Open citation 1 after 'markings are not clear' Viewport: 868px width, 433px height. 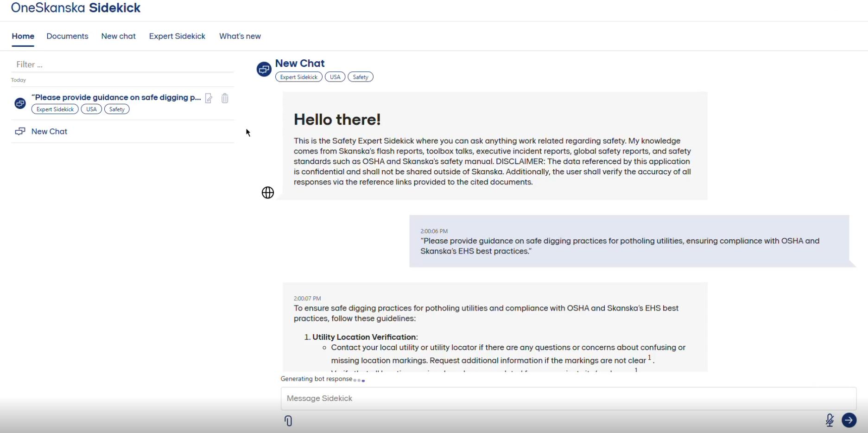[650, 357]
